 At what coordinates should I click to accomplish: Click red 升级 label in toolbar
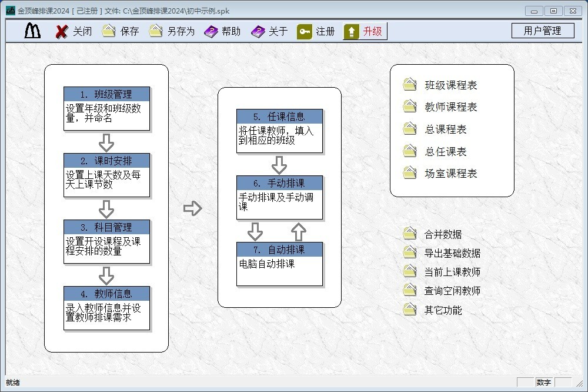coord(372,31)
